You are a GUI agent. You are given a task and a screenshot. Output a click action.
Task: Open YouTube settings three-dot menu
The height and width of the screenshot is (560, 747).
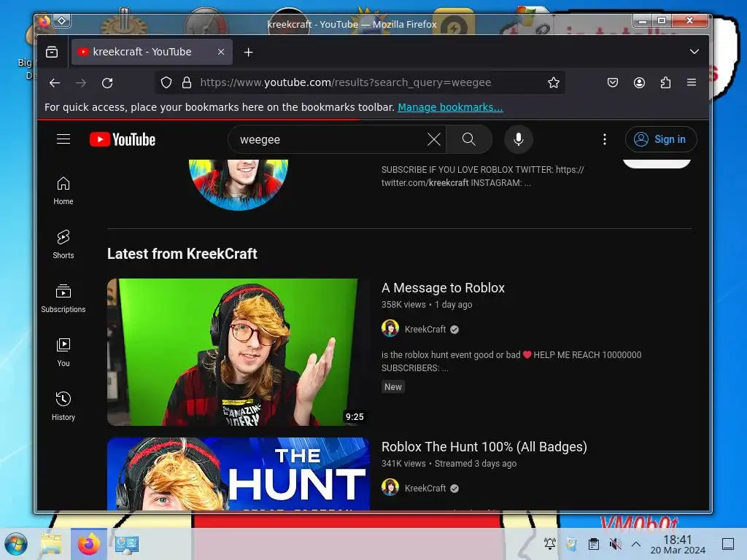point(605,139)
